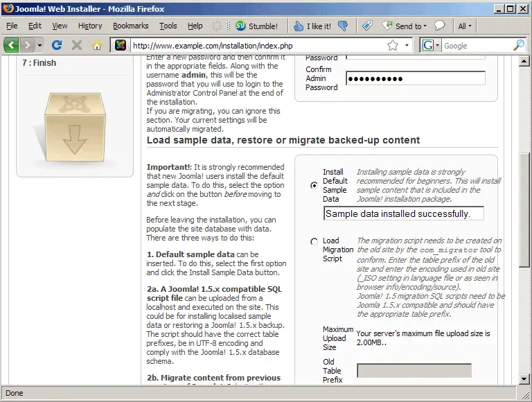
Task: Click the '7 : Finish' step text
Action: 39,63
